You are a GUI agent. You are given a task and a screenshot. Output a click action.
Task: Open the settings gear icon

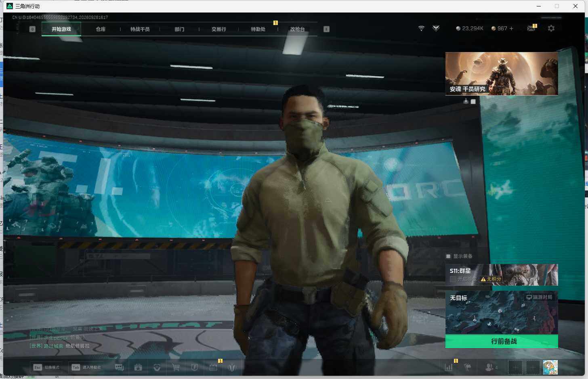tap(551, 28)
